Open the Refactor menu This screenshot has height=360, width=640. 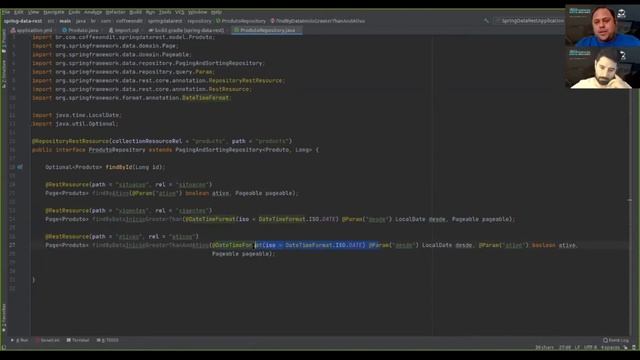point(116,12)
